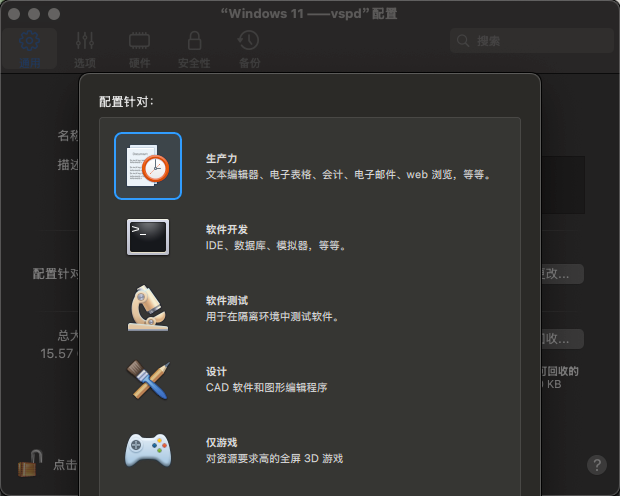Click the 软件测试 profile title
620x496 pixels.
click(x=227, y=301)
